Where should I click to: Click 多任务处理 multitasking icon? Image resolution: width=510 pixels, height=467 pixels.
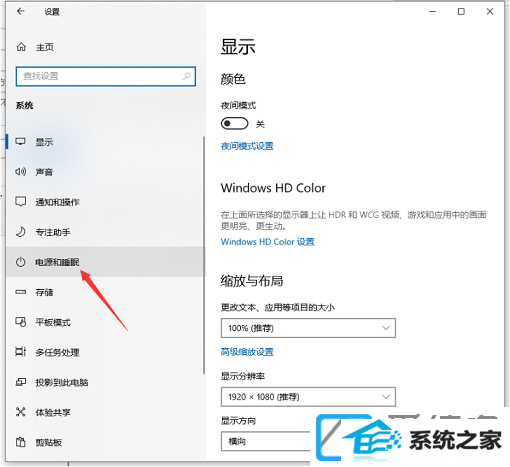pos(21,351)
